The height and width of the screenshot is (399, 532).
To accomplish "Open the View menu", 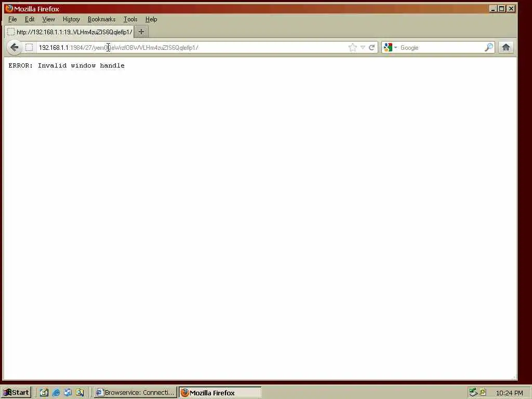I will 48,19.
